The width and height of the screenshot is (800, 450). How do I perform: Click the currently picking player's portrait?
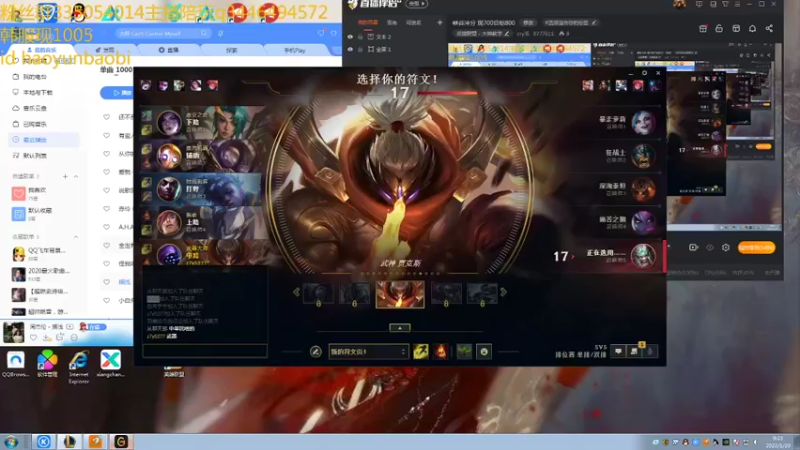[643, 256]
